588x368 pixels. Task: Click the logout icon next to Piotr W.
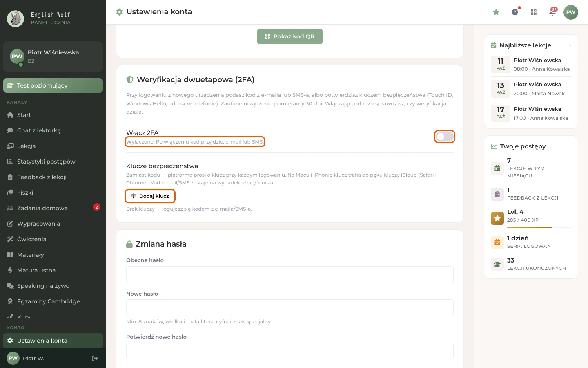[95, 358]
